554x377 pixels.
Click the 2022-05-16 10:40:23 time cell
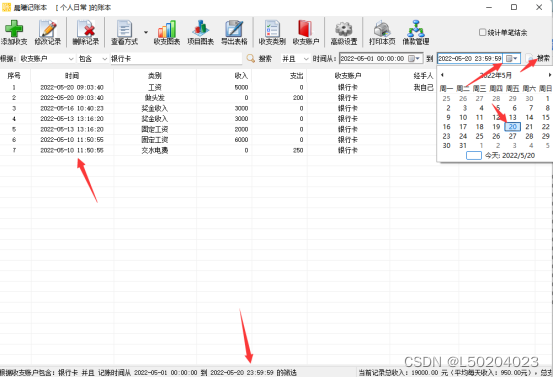72,108
